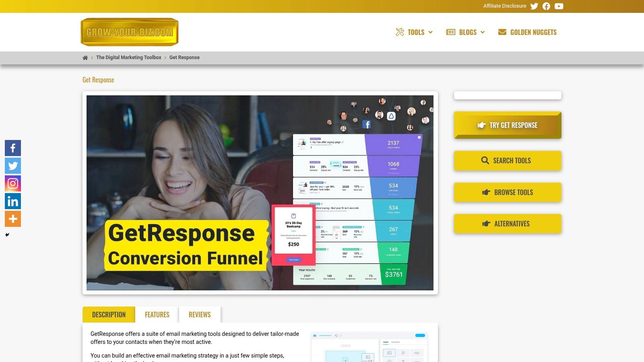Click the pointing hand icon on Try Get Response
This screenshot has width=644, height=362.
pos(481,125)
